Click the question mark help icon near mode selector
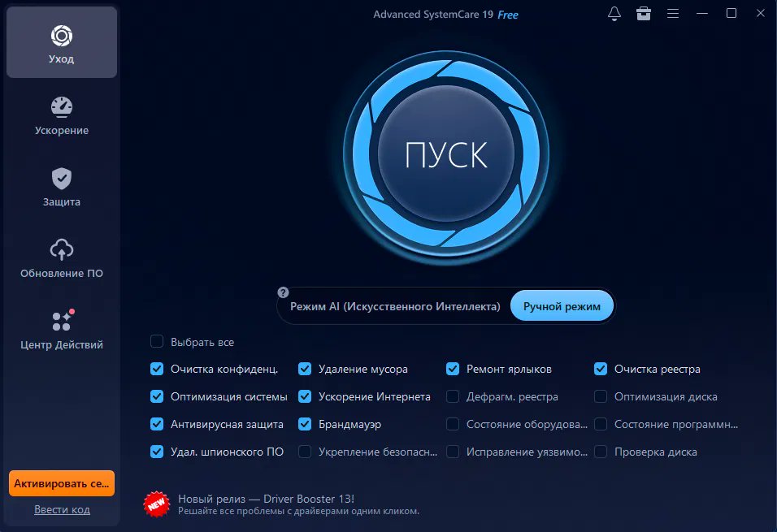 click(282, 292)
